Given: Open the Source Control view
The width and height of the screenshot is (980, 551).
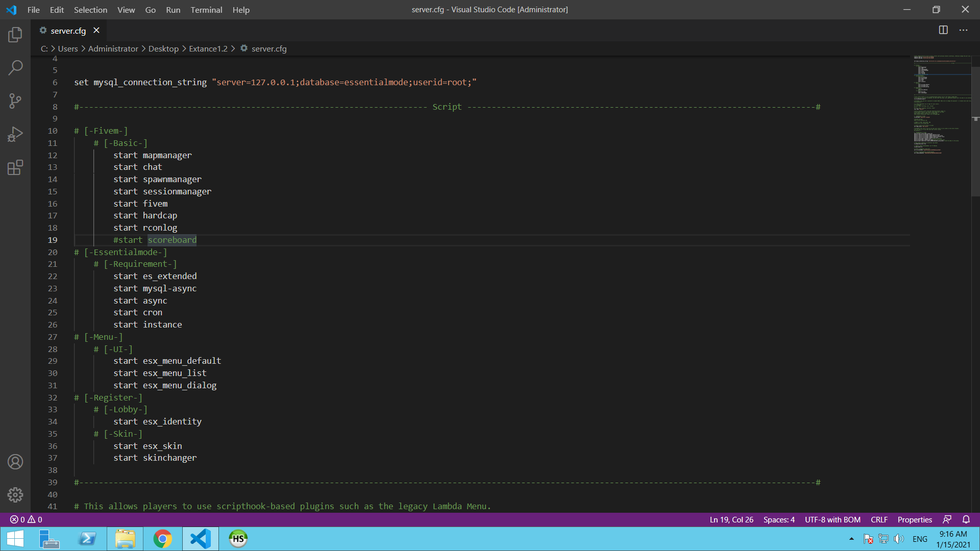Looking at the screenshot, I should pos(15,101).
